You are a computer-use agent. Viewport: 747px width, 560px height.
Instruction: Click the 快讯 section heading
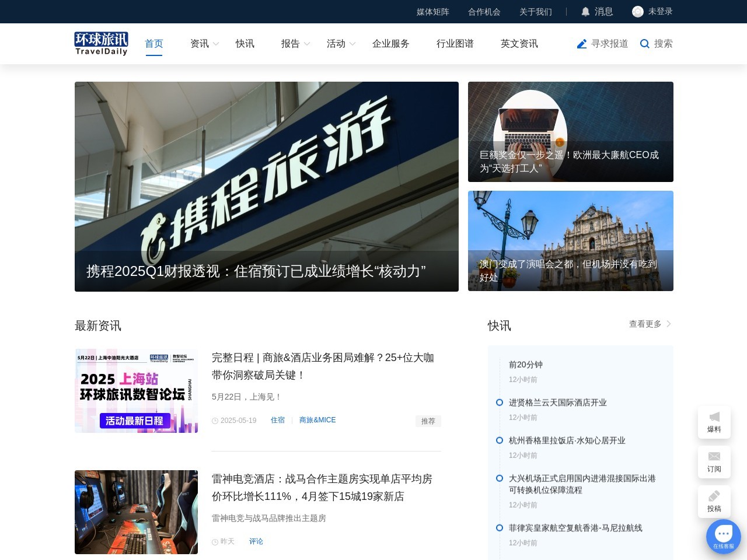[500, 325]
